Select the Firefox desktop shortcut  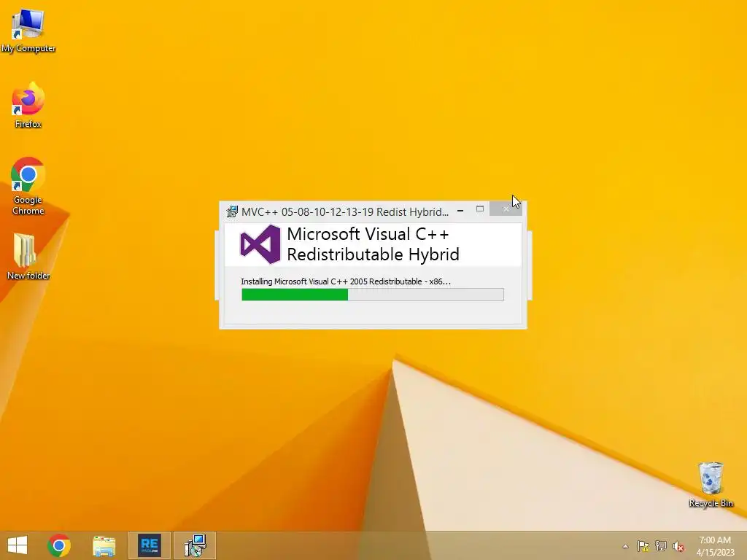tap(28, 105)
